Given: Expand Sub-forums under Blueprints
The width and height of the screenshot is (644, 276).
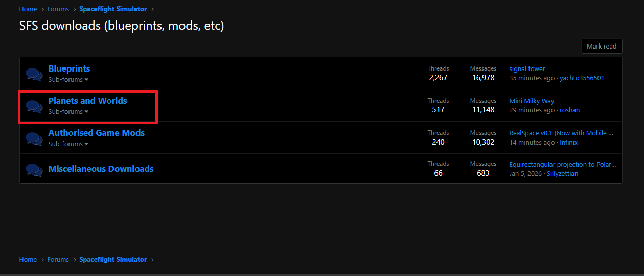Looking at the screenshot, I should tap(68, 80).
